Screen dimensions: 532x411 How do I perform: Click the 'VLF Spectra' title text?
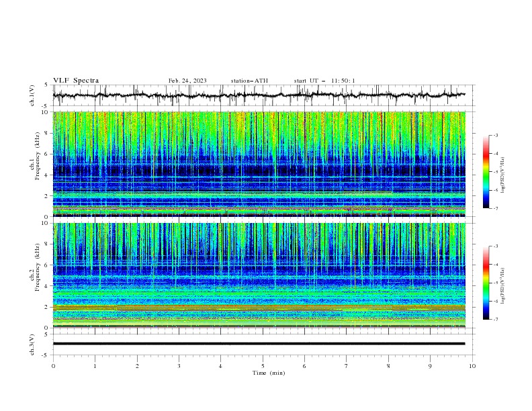[76, 81]
